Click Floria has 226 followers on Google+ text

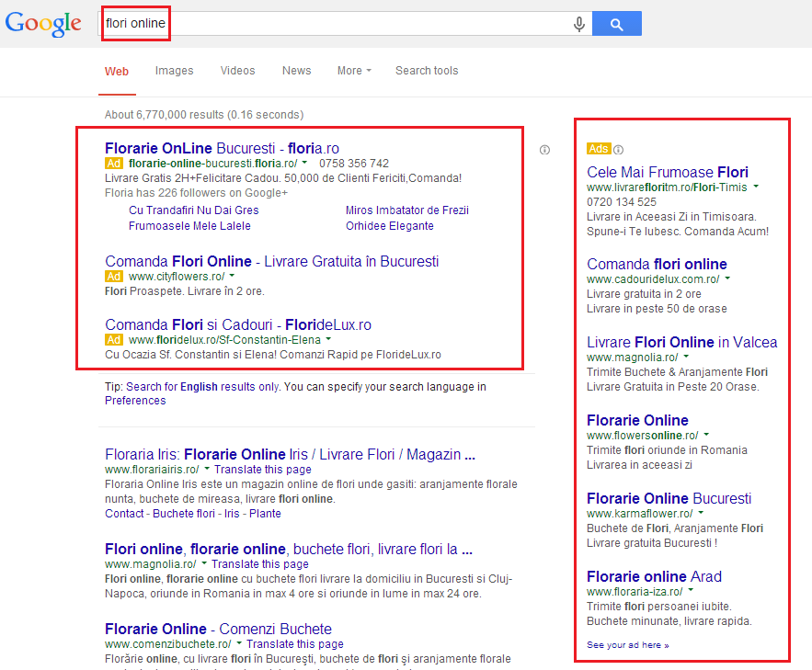tap(196, 193)
